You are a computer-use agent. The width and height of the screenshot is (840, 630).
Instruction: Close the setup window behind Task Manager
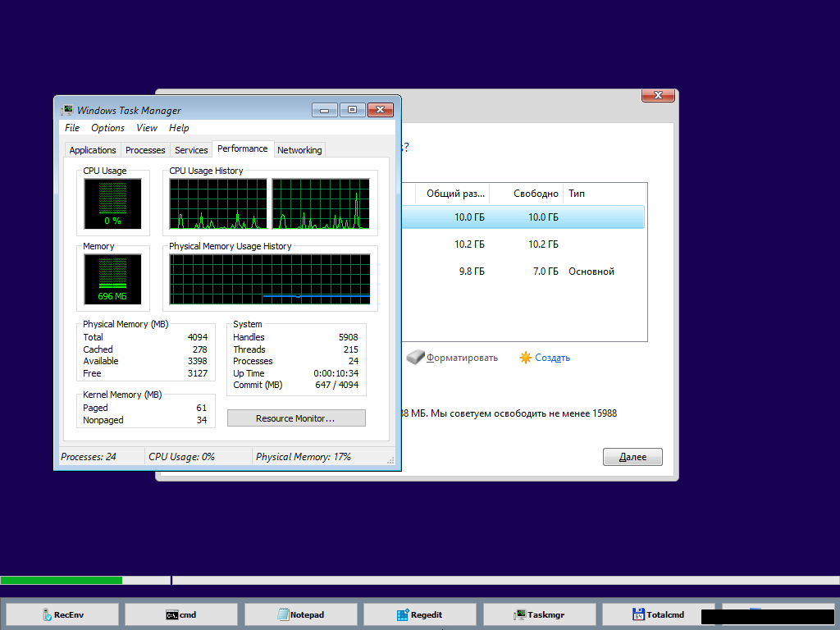(x=658, y=95)
